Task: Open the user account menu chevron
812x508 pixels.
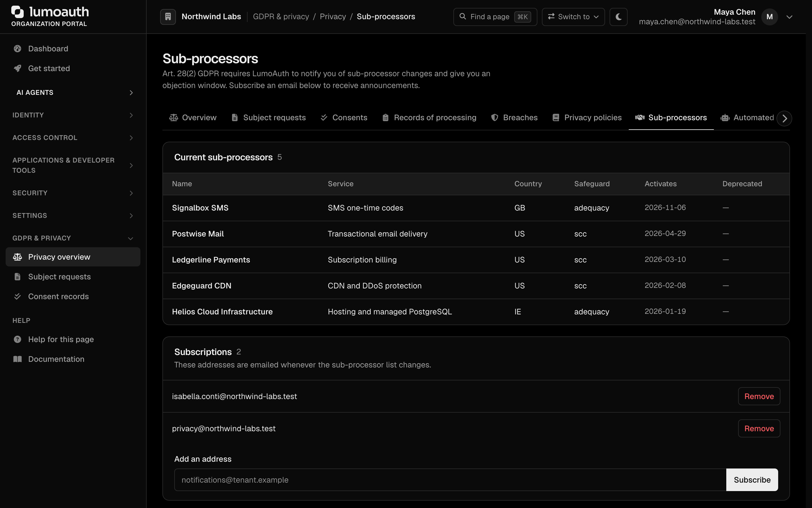Action: tap(789, 17)
